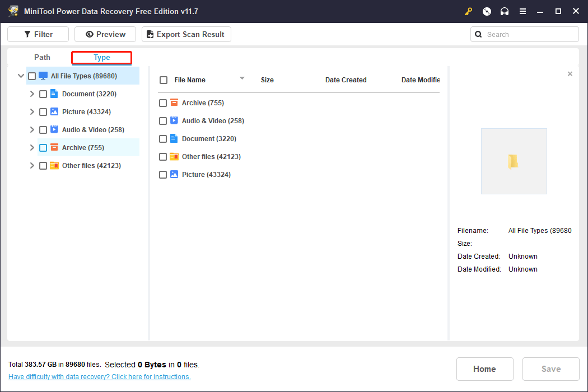Screen dimensions: 588x392
Task: Click the All File Types monitor icon
Action: [x=43, y=76]
